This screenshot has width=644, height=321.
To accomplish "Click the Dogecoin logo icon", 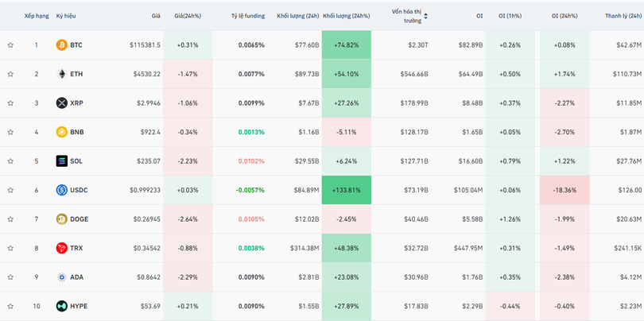I will [x=61, y=219].
